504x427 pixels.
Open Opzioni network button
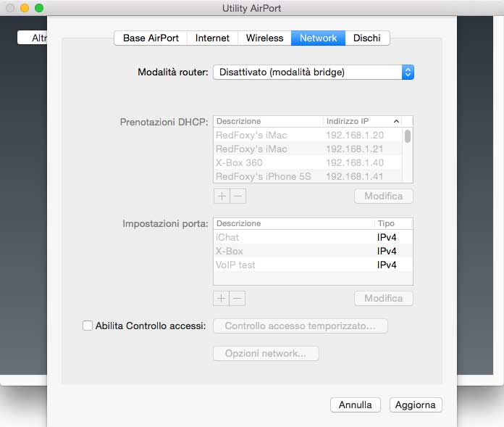point(266,353)
